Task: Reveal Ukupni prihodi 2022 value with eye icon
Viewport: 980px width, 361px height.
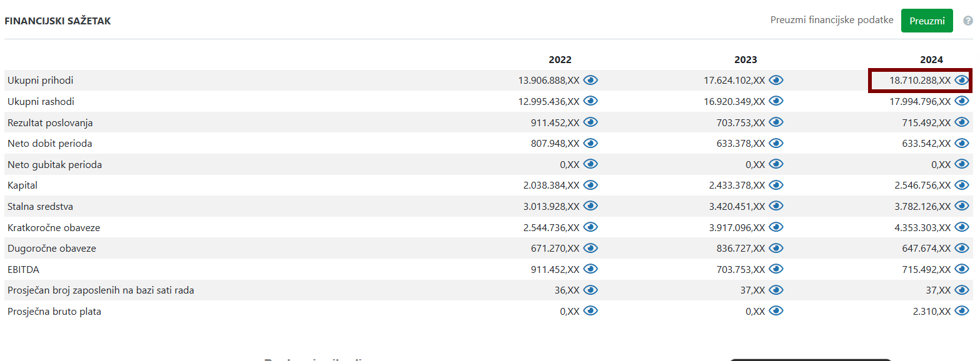Action: (590, 80)
